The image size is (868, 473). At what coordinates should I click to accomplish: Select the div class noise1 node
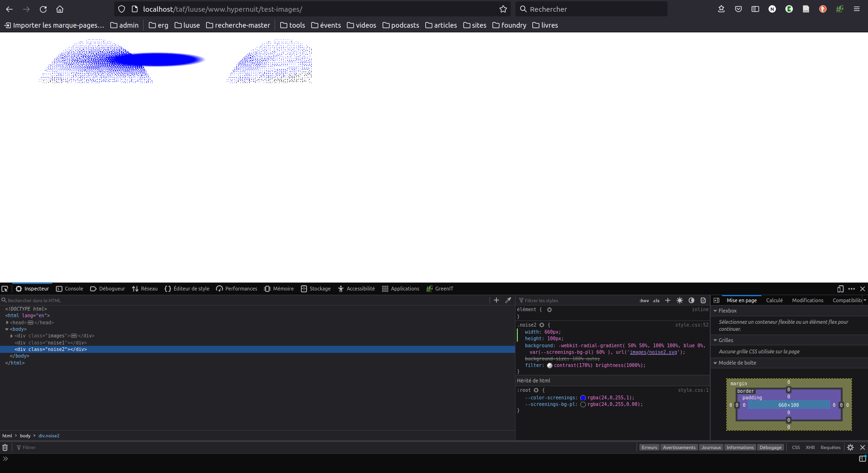[51, 343]
